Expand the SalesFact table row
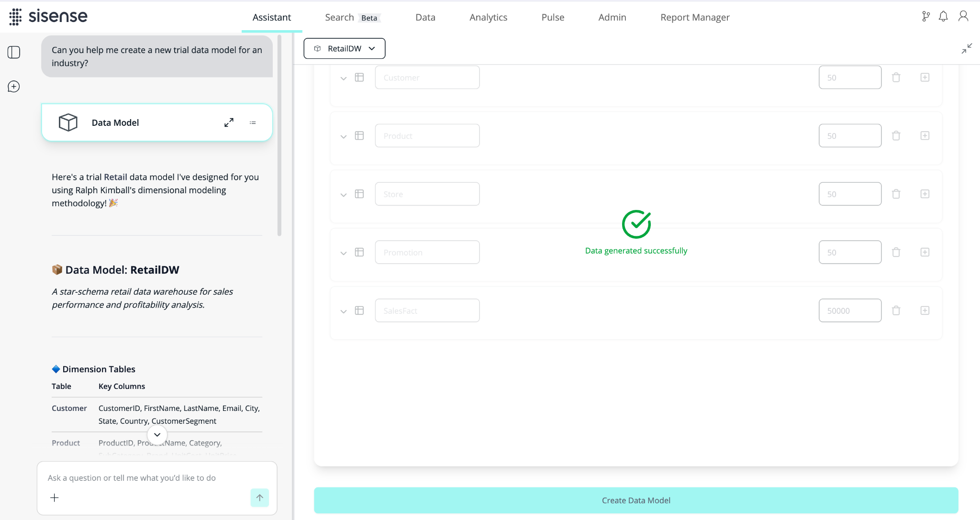 click(344, 311)
